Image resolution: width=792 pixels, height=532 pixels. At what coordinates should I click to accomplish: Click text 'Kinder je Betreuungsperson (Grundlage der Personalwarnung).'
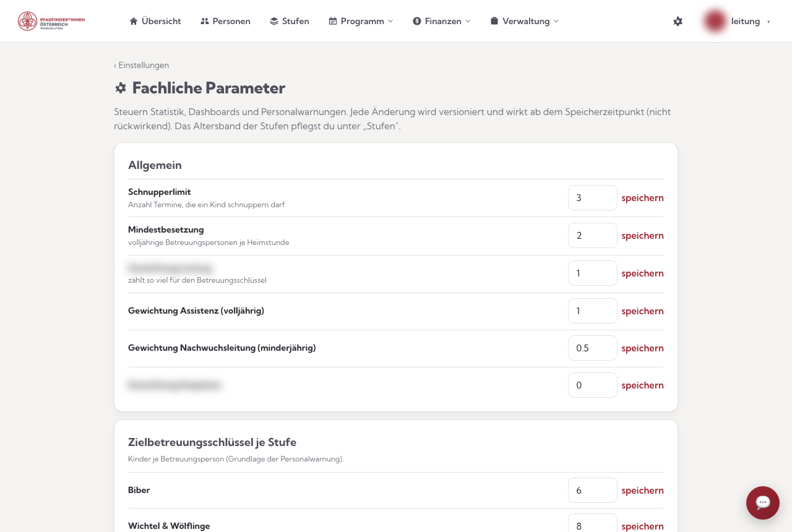(236, 459)
